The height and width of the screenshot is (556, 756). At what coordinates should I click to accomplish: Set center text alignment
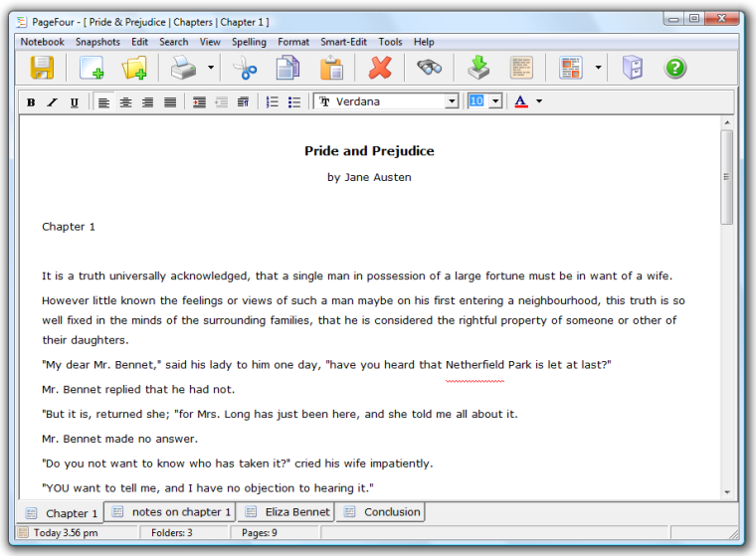pyautogui.click(x=126, y=102)
